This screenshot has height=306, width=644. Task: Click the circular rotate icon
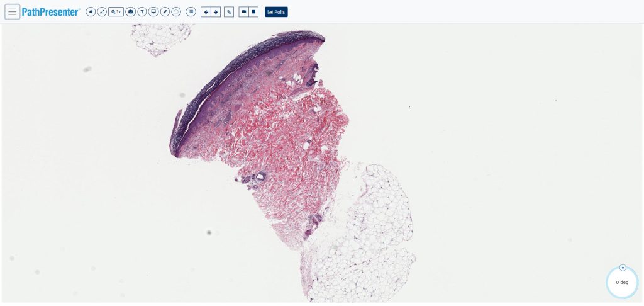[x=176, y=12]
